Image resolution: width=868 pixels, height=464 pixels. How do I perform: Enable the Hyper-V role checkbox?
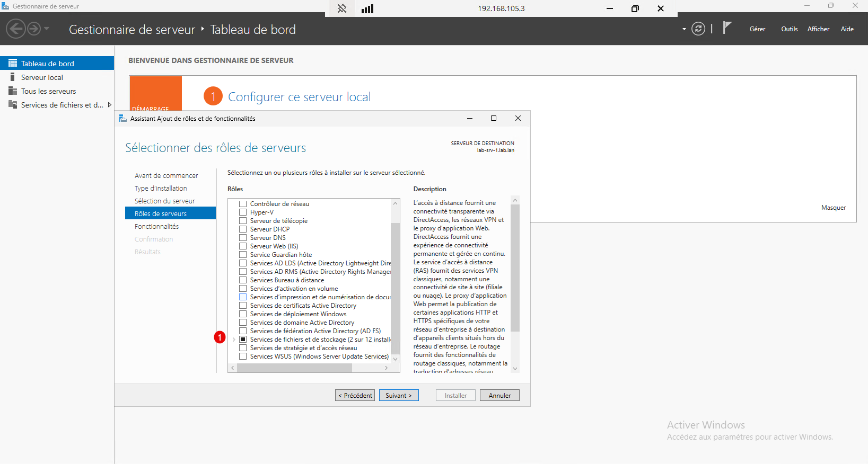pos(243,212)
